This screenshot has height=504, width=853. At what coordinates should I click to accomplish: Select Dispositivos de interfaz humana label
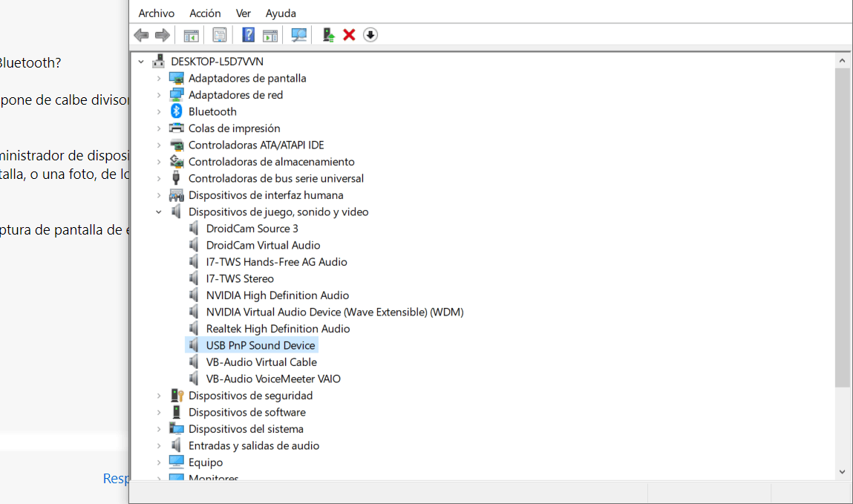pyautogui.click(x=266, y=195)
